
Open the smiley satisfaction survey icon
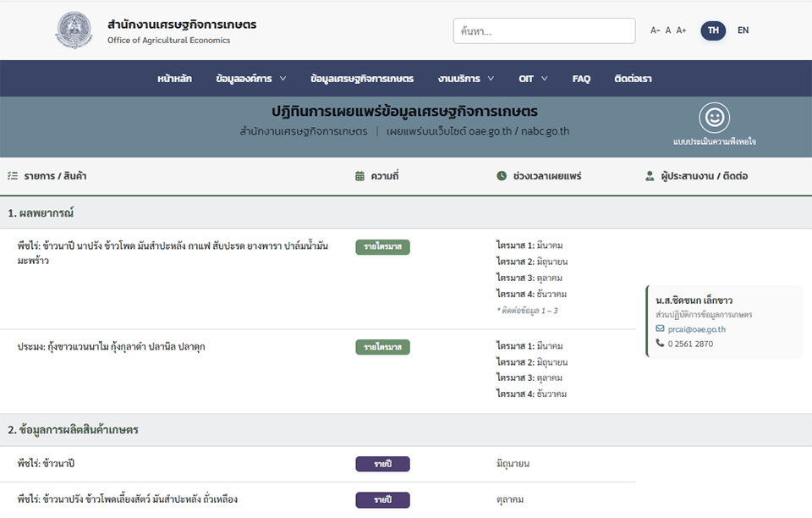pos(714,118)
